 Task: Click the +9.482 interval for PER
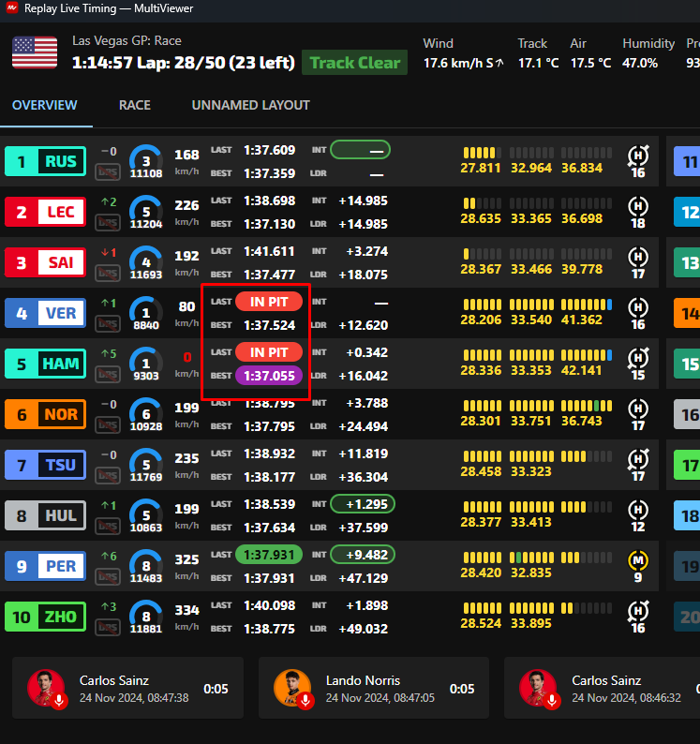click(363, 555)
